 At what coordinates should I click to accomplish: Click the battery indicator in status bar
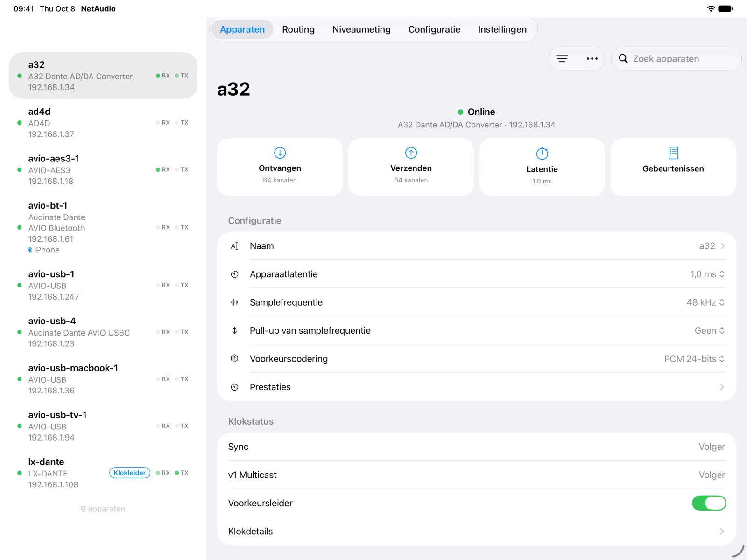click(726, 8)
